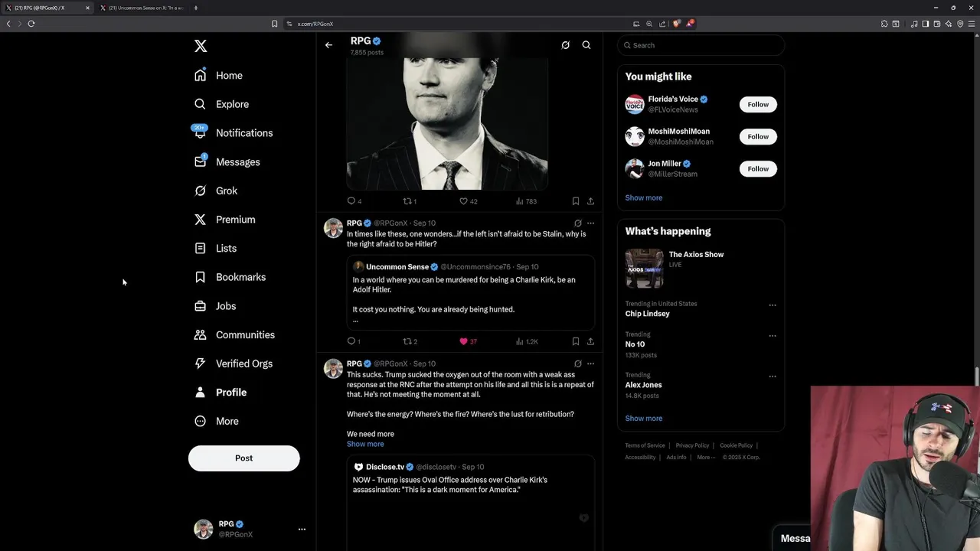Follow Florida's Voice
The width and height of the screenshot is (980, 551).
758,104
